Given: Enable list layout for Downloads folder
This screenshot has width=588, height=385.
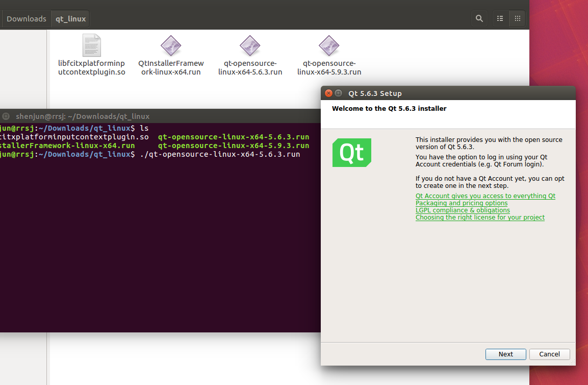Looking at the screenshot, I should click(x=499, y=18).
